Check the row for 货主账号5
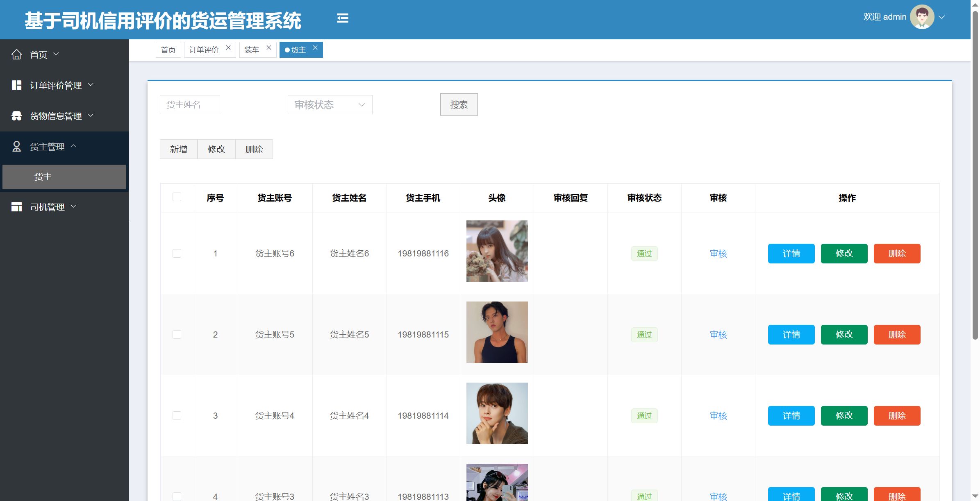Screen dimensions: 980x501 (177, 334)
